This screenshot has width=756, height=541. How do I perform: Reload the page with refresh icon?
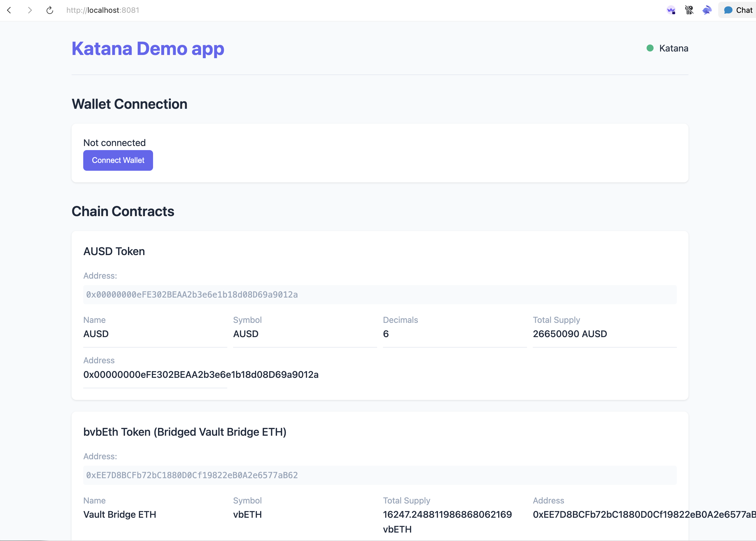pyautogui.click(x=50, y=10)
